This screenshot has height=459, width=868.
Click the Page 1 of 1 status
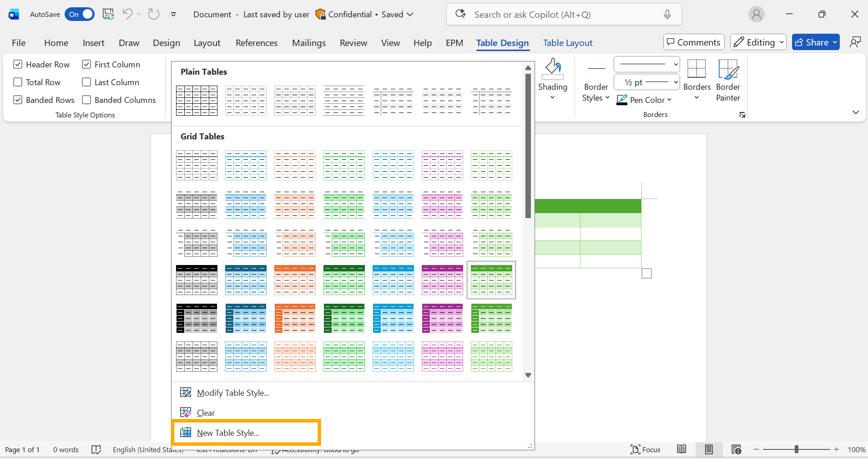coord(22,449)
